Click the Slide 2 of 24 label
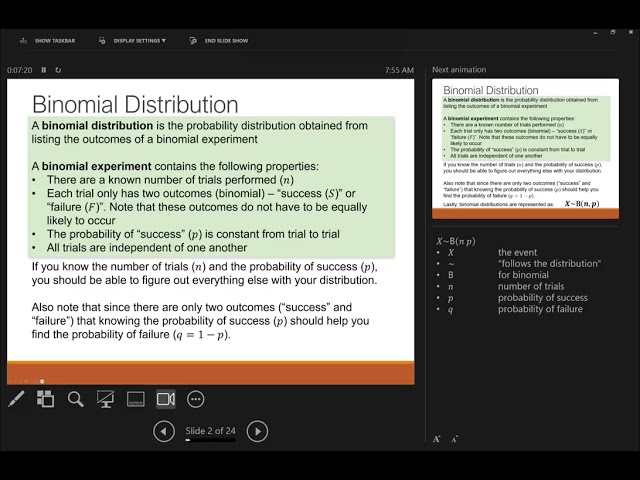Image resolution: width=640 pixels, height=480 pixels. [210, 430]
